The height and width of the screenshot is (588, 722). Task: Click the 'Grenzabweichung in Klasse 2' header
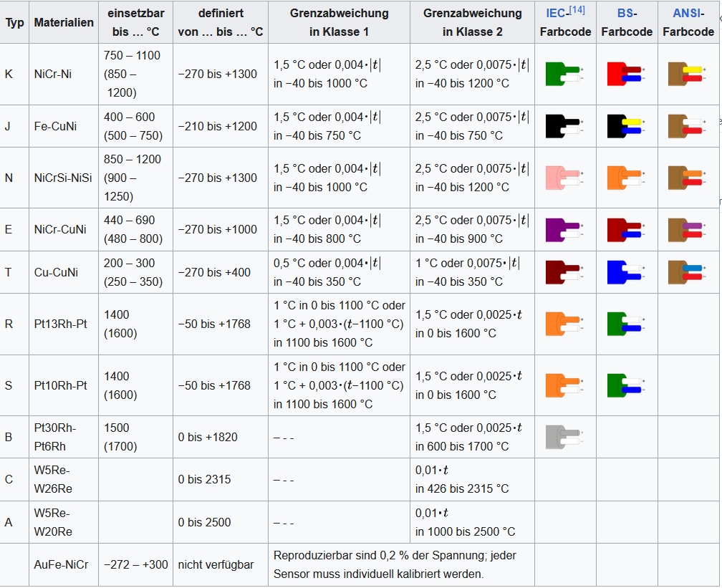click(473, 23)
